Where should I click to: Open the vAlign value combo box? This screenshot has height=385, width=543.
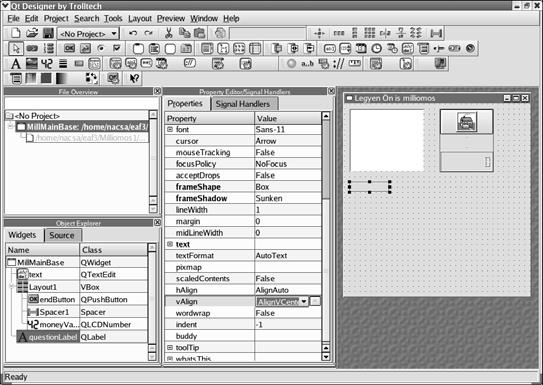282,302
